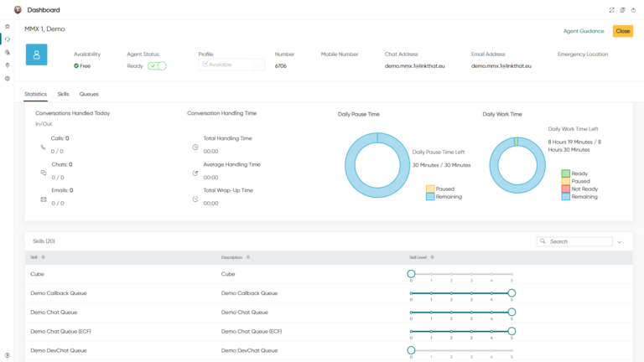Open the home page from sidebar
Screen dimensions: 644x362
(x=8, y=27)
